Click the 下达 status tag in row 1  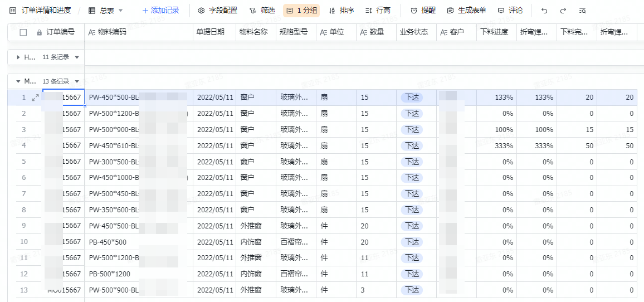click(412, 98)
